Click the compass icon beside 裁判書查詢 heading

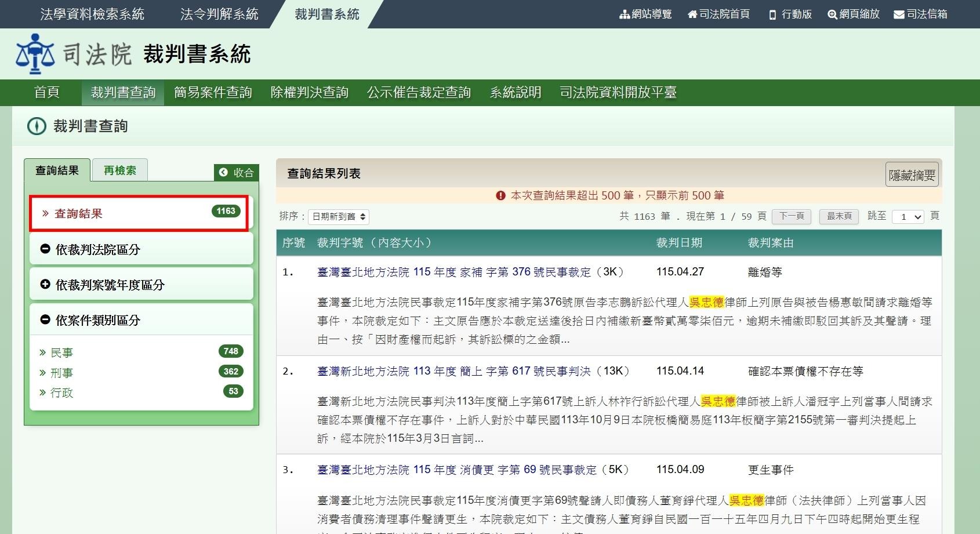pos(37,126)
